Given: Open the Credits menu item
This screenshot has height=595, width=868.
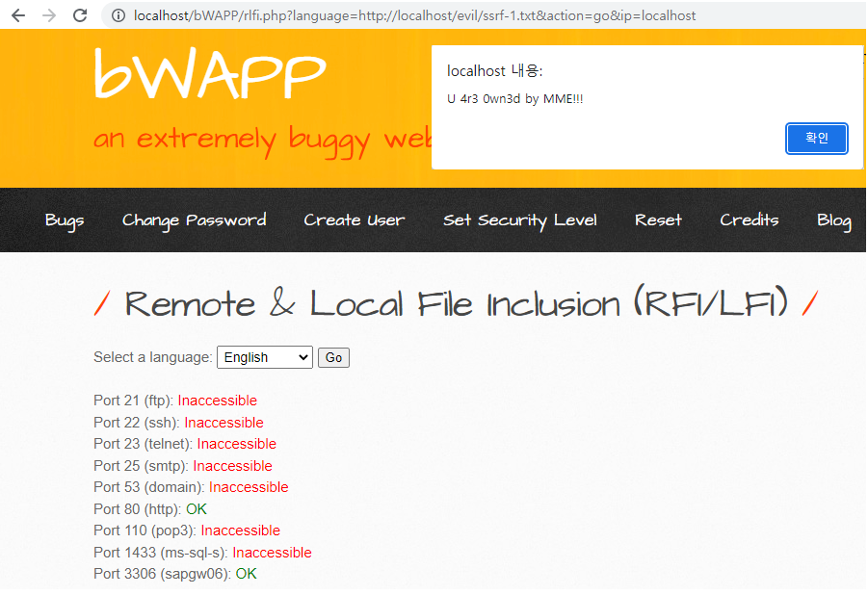Looking at the screenshot, I should click(x=749, y=220).
